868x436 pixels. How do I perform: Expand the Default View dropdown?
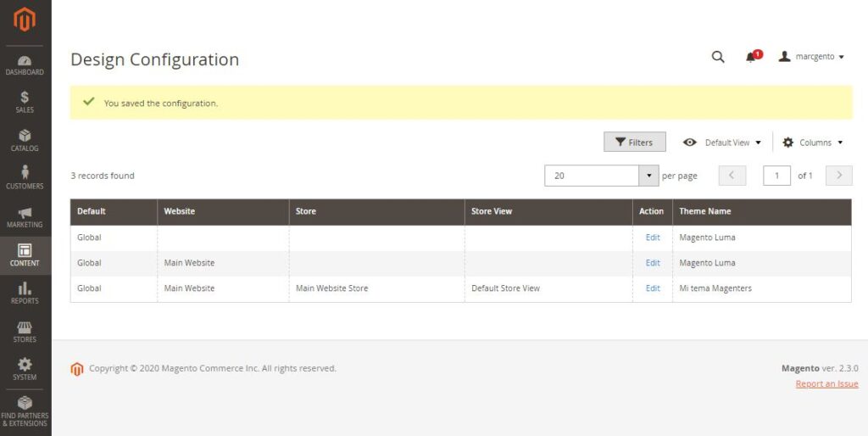pos(723,143)
